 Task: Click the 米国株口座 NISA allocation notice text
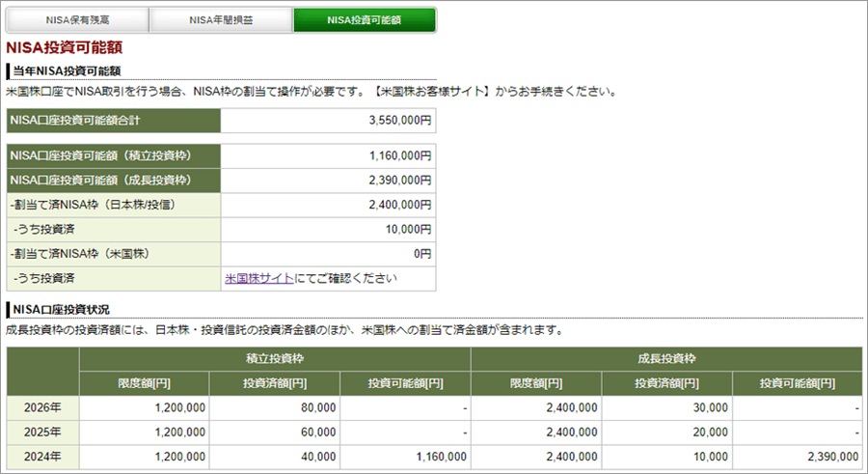[x=312, y=92]
